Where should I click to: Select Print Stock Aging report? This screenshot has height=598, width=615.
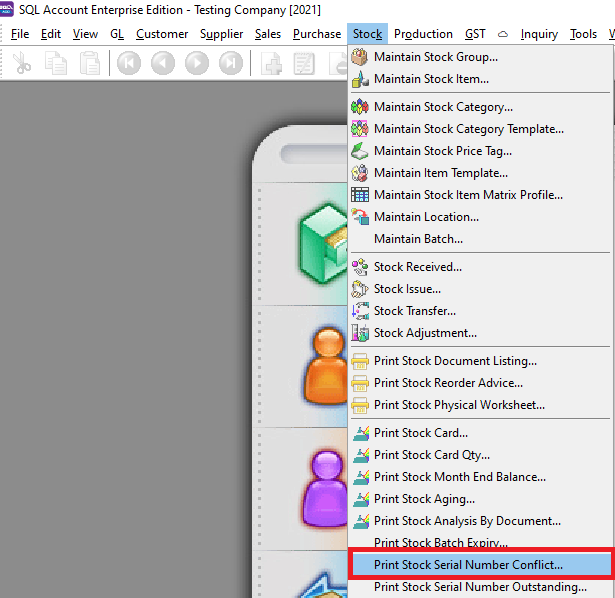pos(424,499)
